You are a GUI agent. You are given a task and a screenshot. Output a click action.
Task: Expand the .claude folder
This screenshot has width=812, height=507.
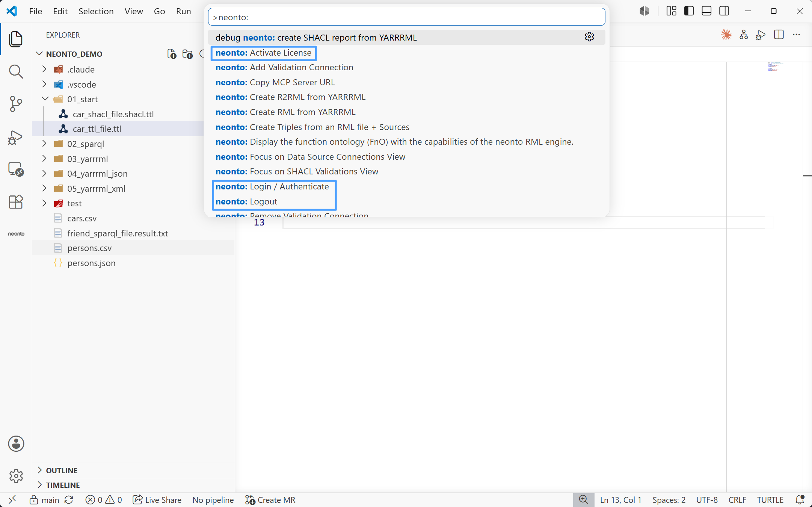click(44, 69)
